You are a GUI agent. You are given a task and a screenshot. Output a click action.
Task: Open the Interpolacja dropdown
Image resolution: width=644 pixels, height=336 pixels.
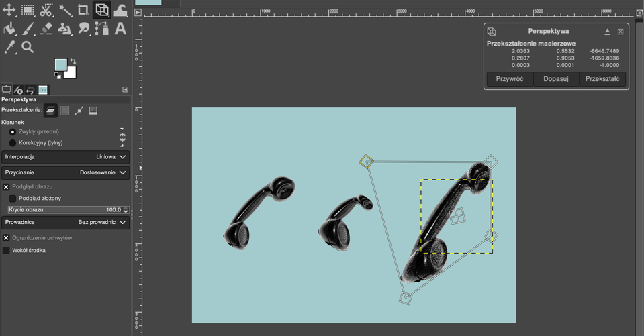click(65, 157)
